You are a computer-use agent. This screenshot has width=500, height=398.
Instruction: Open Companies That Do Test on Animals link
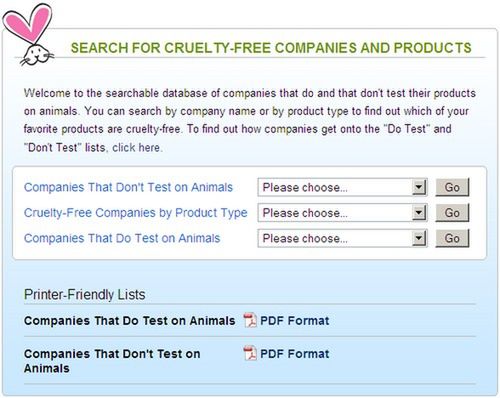pos(122,238)
